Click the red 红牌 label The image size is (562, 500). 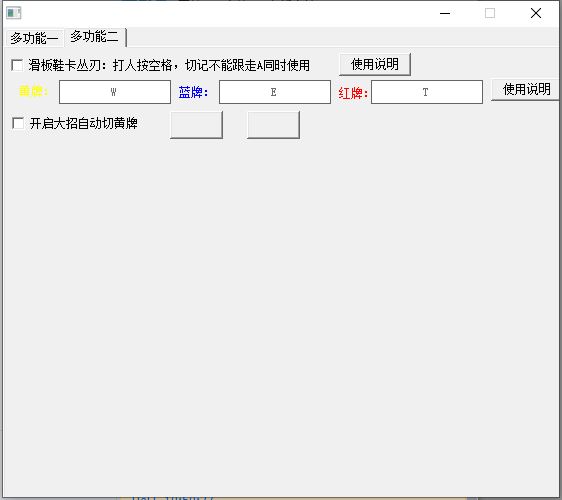[x=353, y=94]
